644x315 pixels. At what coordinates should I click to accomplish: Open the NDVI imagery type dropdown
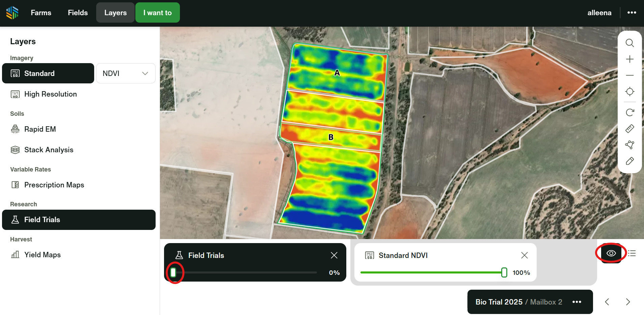pos(126,73)
